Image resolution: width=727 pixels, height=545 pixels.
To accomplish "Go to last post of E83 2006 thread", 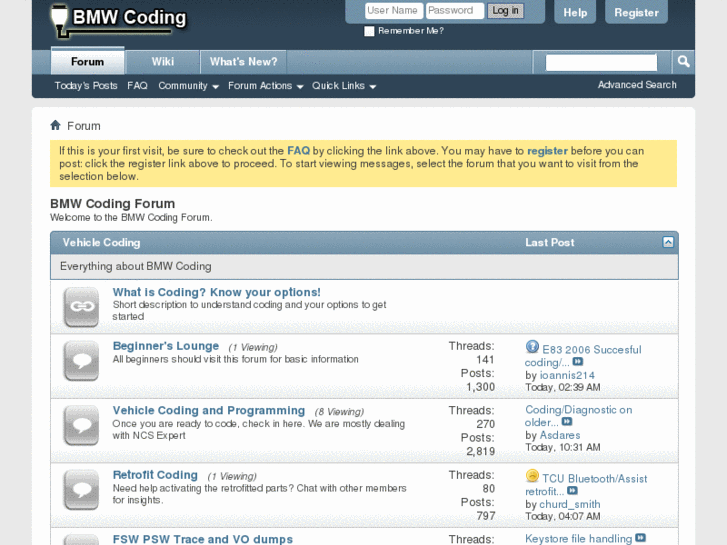I will coord(578,361).
